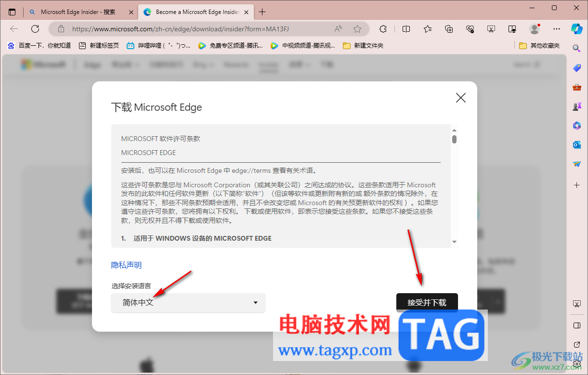The width and height of the screenshot is (588, 375).
Task: Close the download dialog with X
Action: coord(461,98)
